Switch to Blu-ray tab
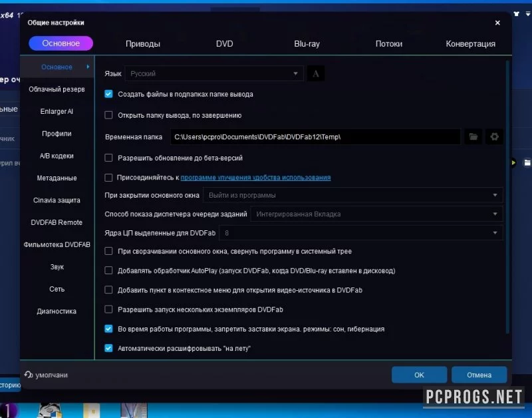The width and height of the screenshot is (532, 418). (x=307, y=44)
